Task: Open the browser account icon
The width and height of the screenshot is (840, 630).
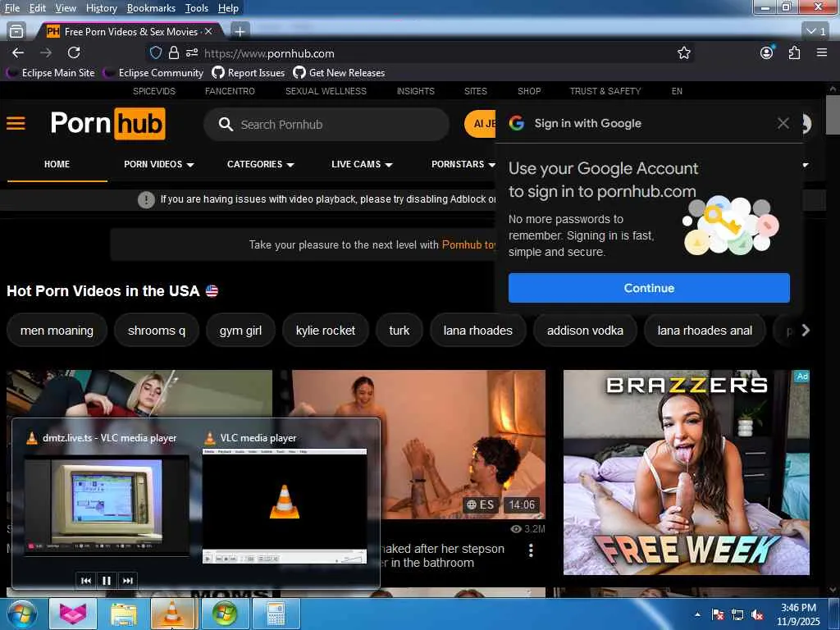Action: coord(767,52)
